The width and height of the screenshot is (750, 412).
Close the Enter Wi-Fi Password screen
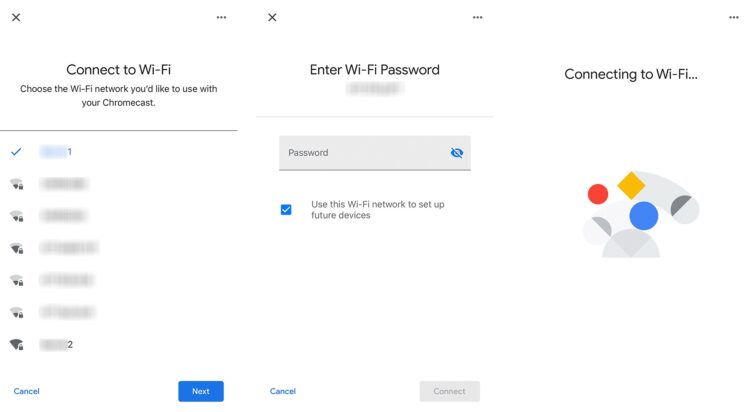[272, 17]
